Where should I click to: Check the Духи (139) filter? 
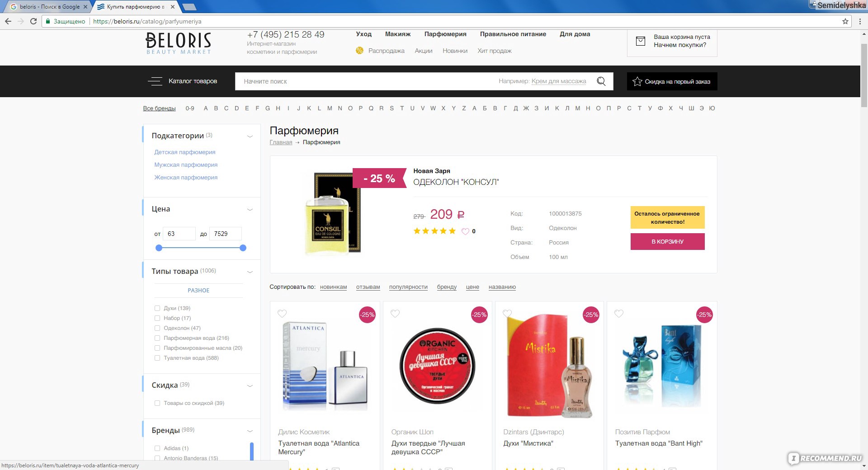(157, 308)
